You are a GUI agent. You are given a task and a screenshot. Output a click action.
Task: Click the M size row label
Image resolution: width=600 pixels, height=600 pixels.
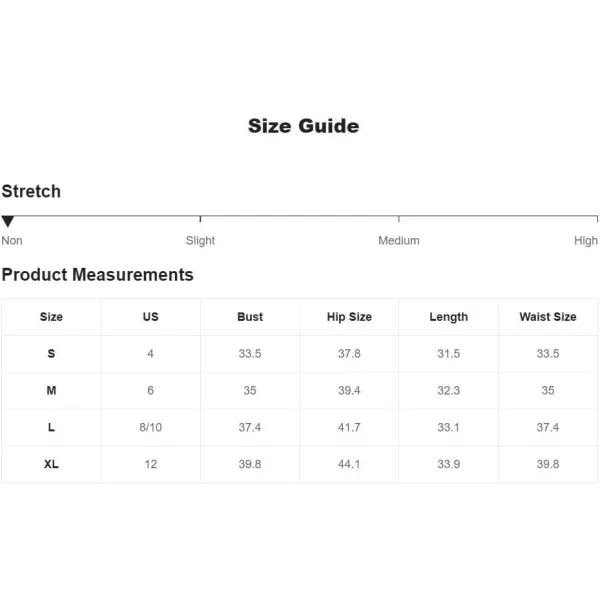[51, 390]
